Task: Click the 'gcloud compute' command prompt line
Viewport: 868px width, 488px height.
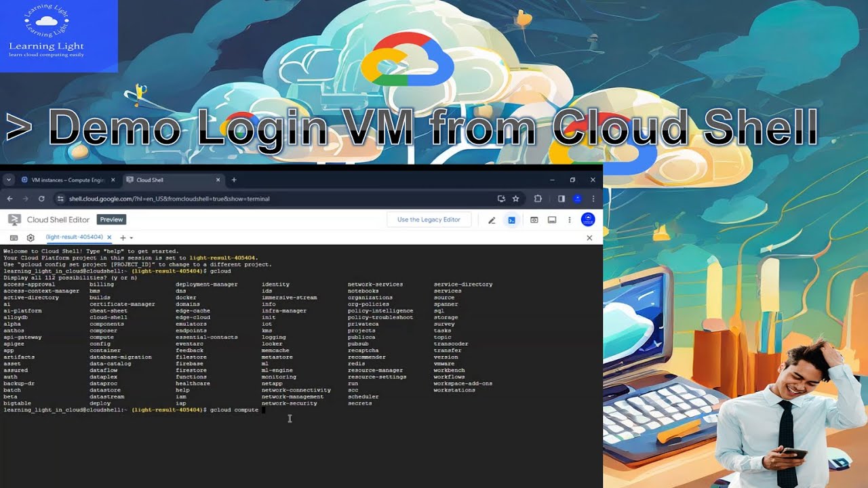Action: [x=134, y=410]
